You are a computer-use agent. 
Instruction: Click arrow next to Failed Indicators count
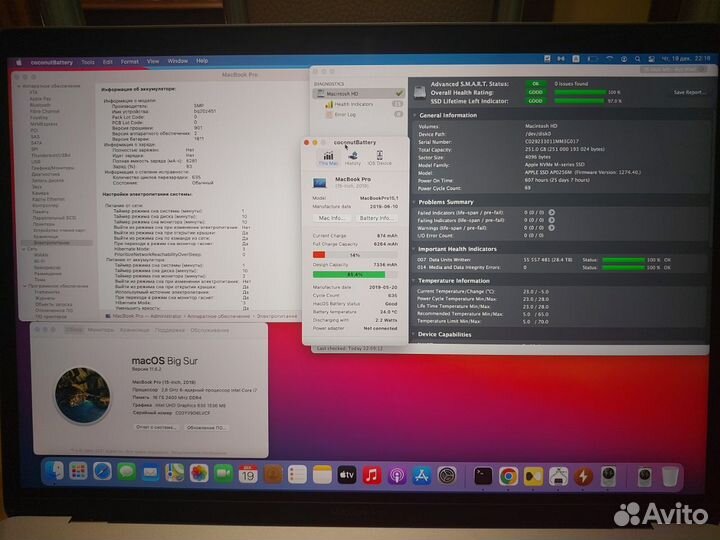click(552, 213)
